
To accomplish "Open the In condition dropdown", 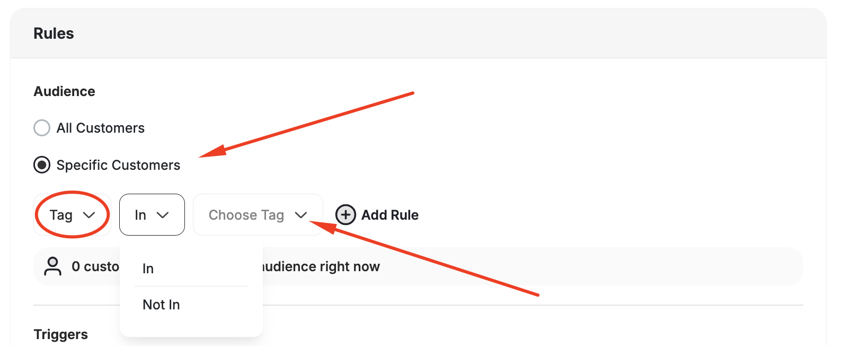I will point(152,215).
